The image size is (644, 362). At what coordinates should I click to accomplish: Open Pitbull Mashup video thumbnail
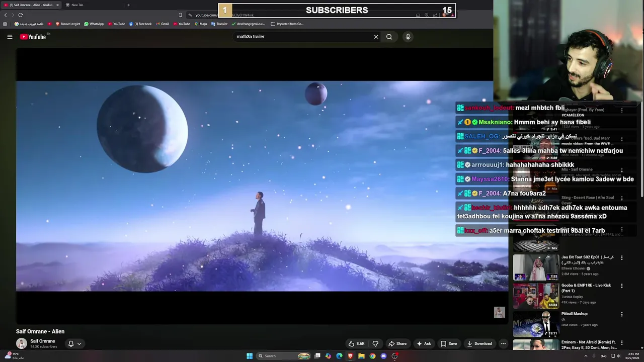[536, 324]
